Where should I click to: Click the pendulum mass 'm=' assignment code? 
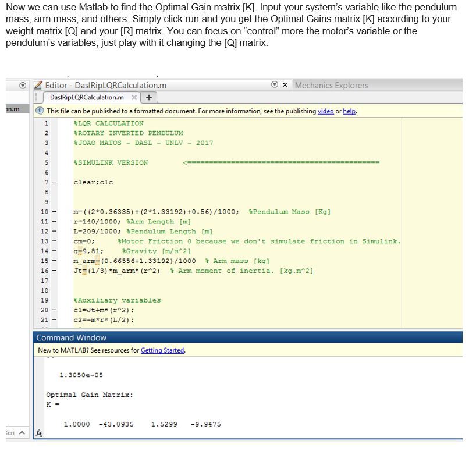157,212
